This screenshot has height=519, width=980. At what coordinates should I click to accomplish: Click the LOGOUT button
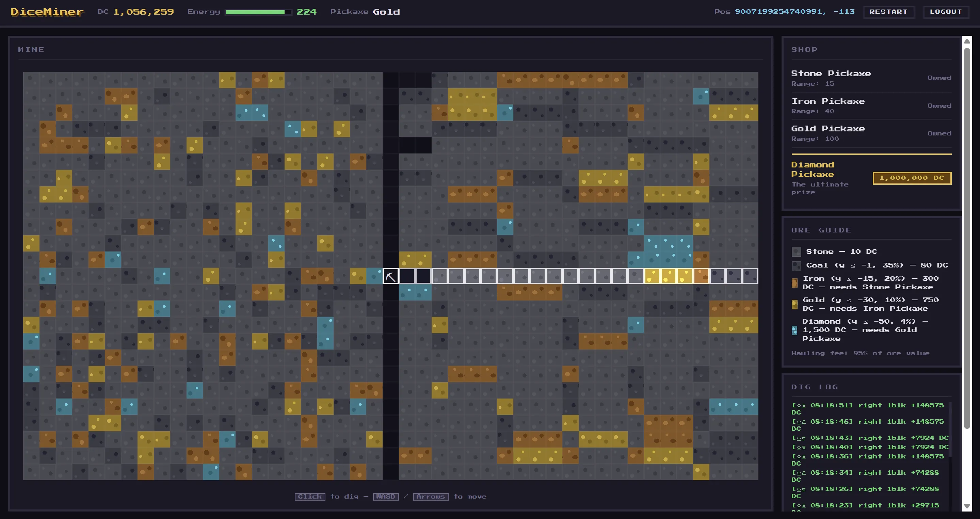click(946, 12)
